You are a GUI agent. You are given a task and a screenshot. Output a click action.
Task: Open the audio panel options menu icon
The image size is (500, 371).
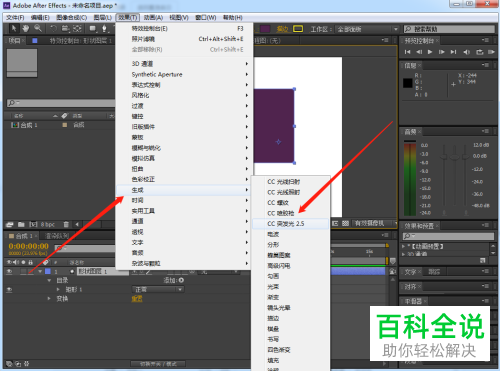(485, 131)
